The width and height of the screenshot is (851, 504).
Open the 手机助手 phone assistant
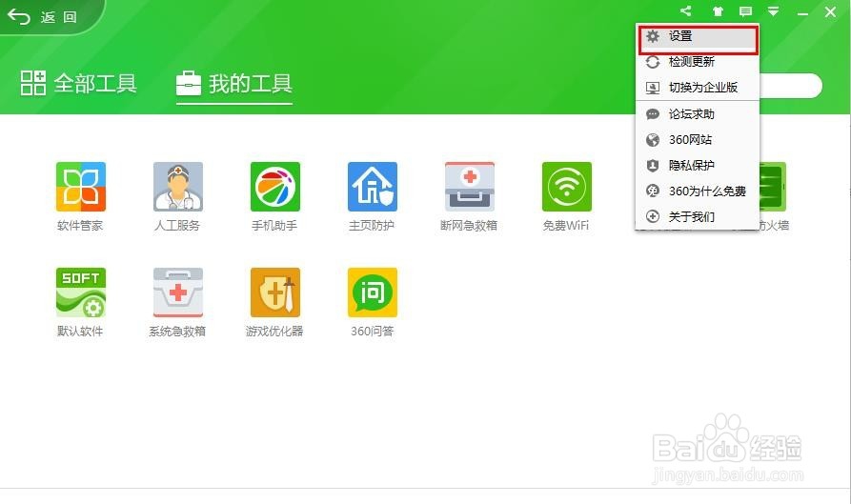point(274,187)
